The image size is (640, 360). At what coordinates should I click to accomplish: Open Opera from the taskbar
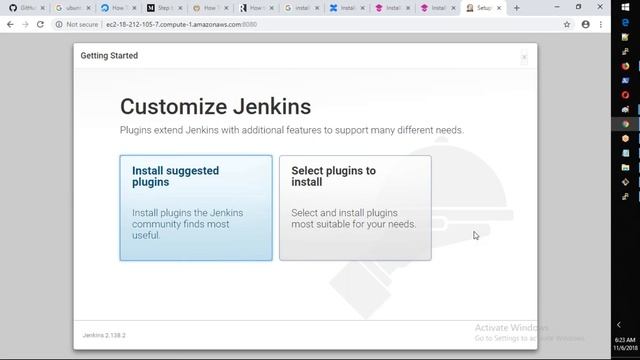625,95
